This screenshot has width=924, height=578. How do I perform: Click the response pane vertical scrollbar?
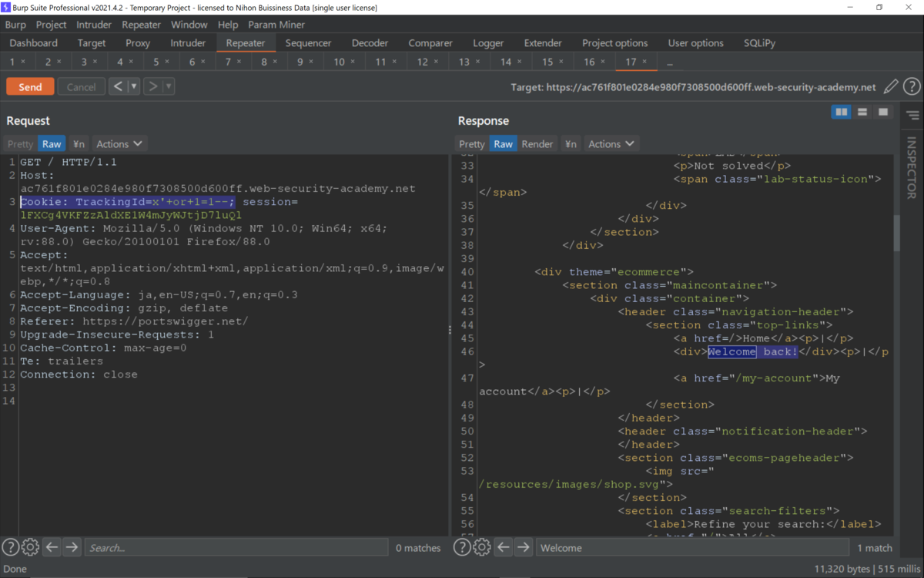(x=896, y=233)
